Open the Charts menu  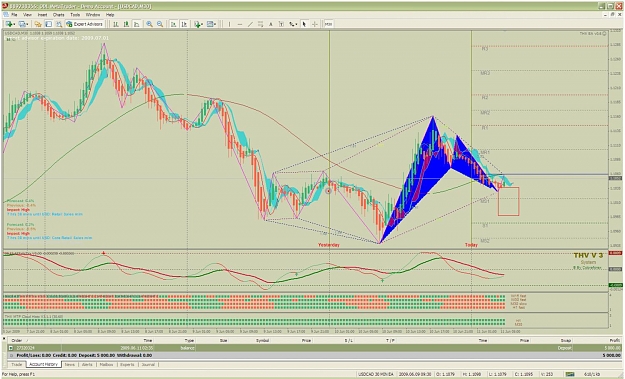pyautogui.click(x=58, y=14)
